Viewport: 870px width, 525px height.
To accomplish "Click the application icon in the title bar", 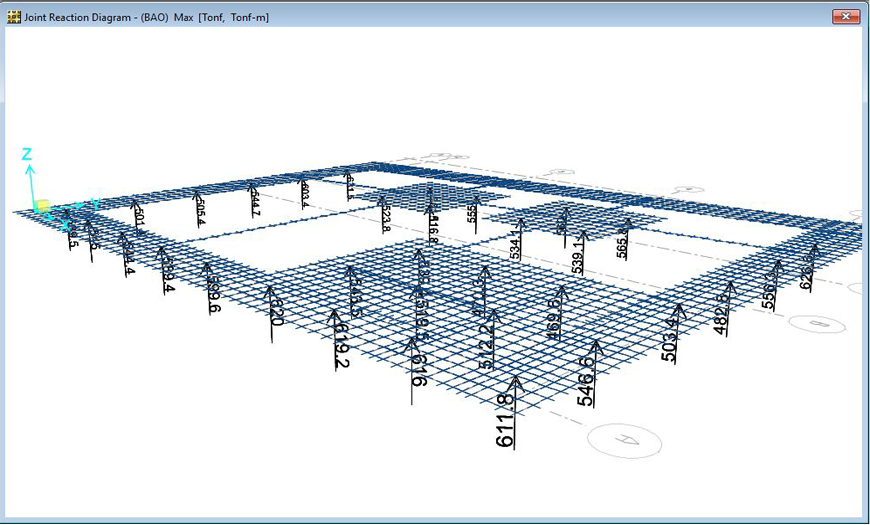I will tap(14, 17).
